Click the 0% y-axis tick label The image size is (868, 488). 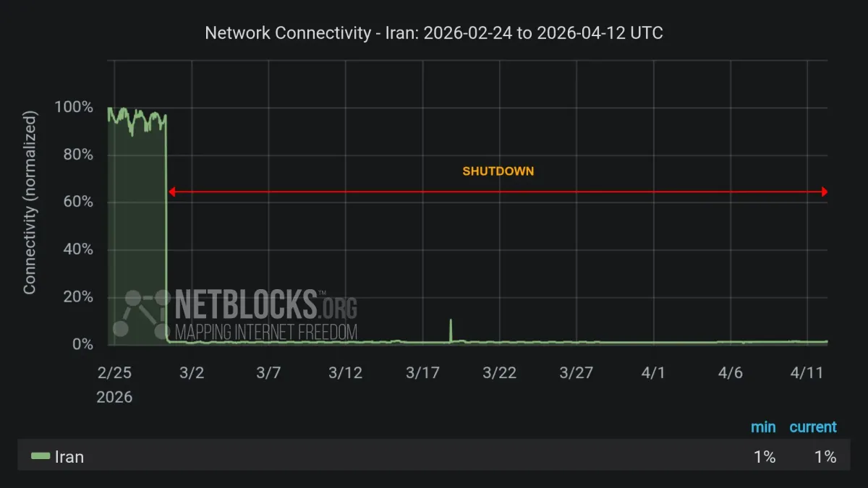tap(82, 344)
